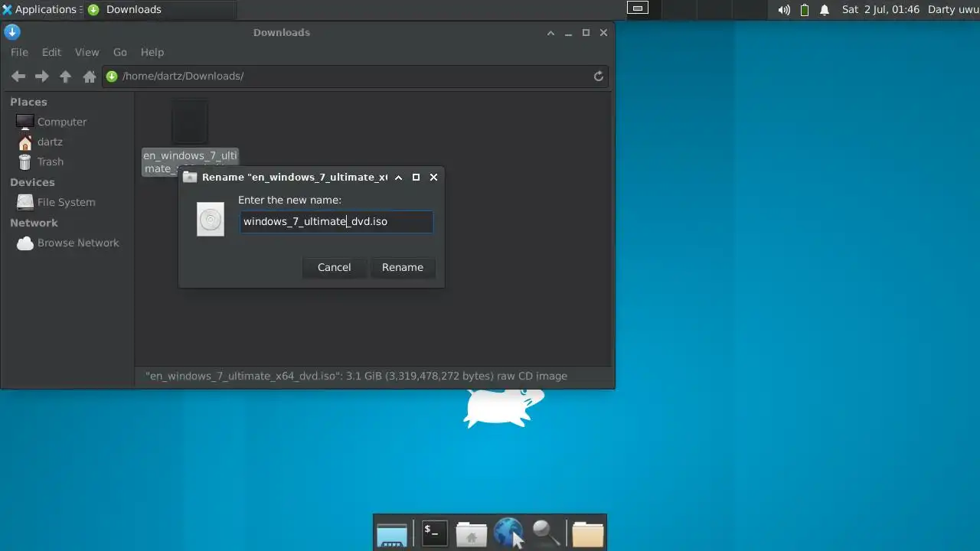The image size is (980, 551).
Task: Minimize the Downloads window
Action: (568, 33)
